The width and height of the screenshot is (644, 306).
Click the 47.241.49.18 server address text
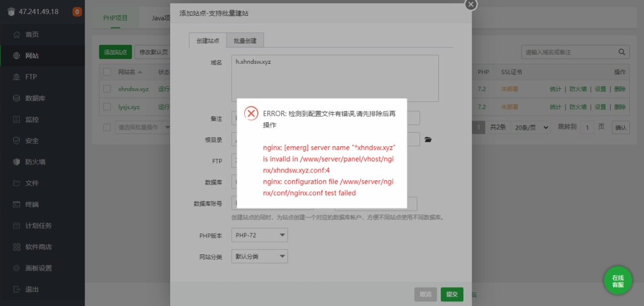coord(39,12)
